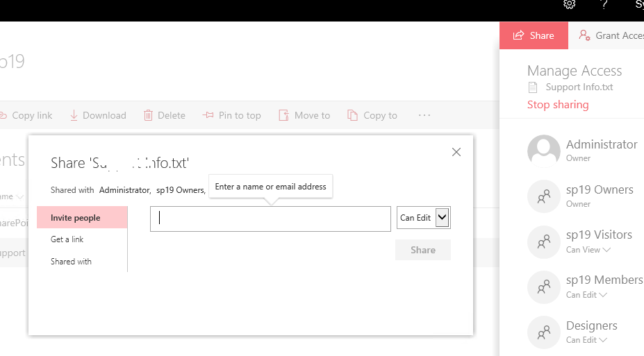Open the Grant Access option
This screenshot has width=644, height=356.
tap(611, 35)
